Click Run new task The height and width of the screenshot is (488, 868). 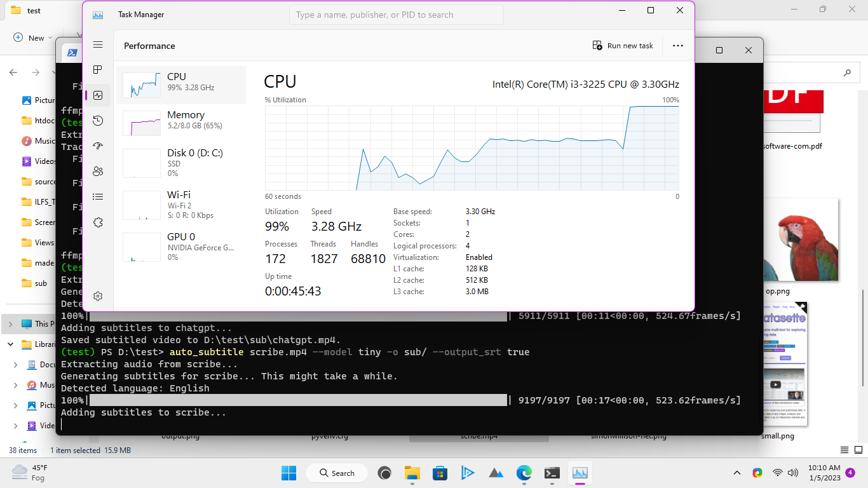click(x=623, y=45)
